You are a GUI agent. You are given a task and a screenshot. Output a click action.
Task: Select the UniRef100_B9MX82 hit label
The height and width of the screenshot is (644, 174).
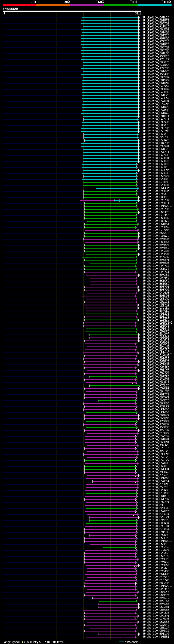click(156, 275)
